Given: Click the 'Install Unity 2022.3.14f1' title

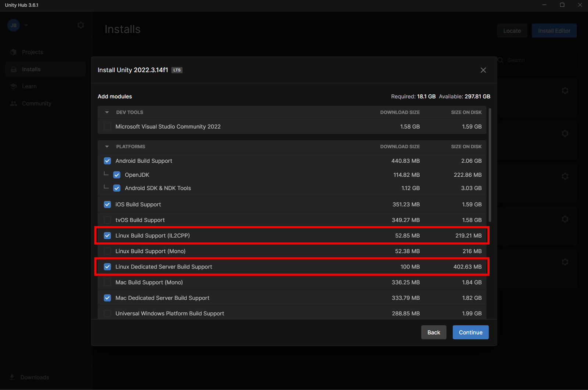Looking at the screenshot, I should (133, 70).
